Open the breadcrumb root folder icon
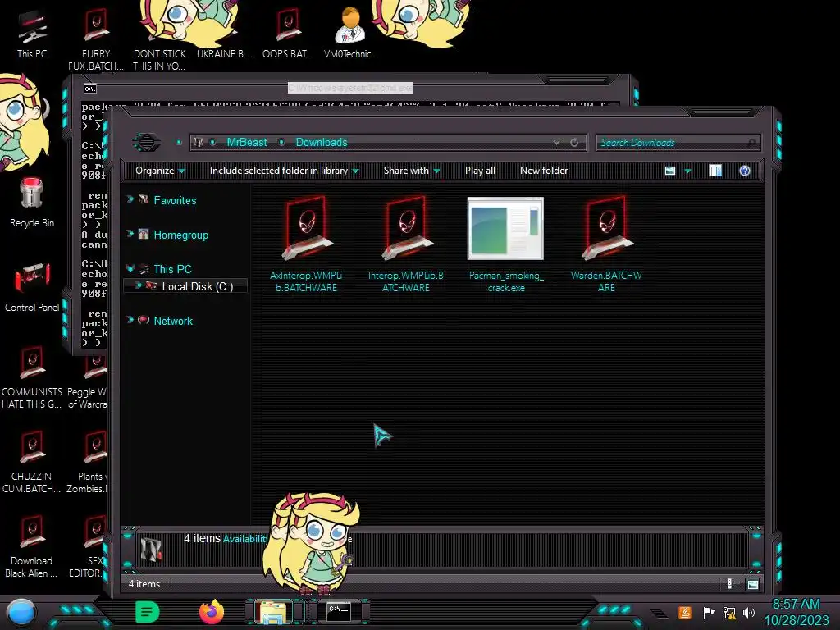The width and height of the screenshot is (840, 630). (199, 143)
